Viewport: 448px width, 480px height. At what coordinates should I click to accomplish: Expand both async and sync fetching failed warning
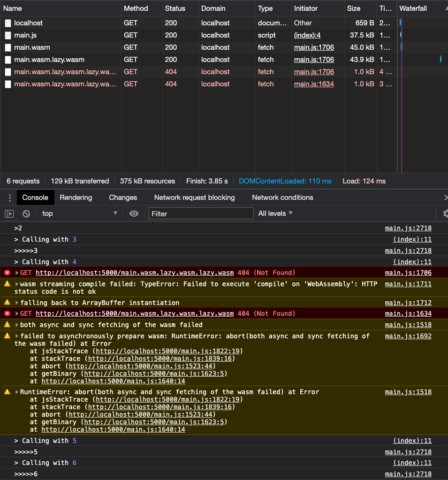point(17,325)
